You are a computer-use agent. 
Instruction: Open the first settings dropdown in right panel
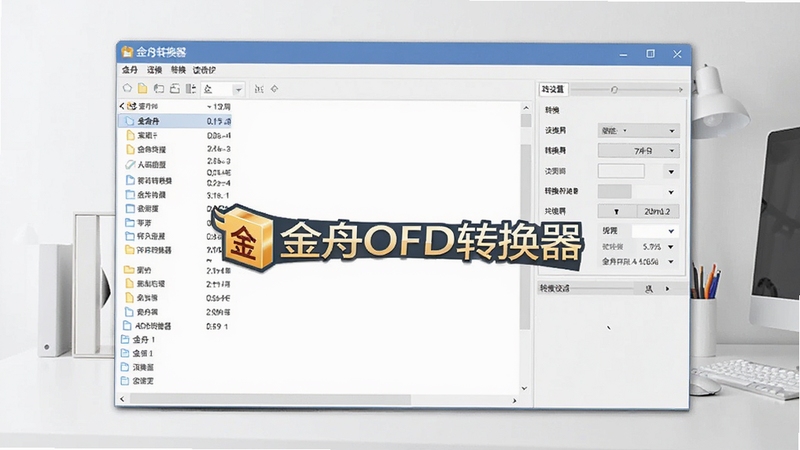pyautogui.click(x=638, y=131)
